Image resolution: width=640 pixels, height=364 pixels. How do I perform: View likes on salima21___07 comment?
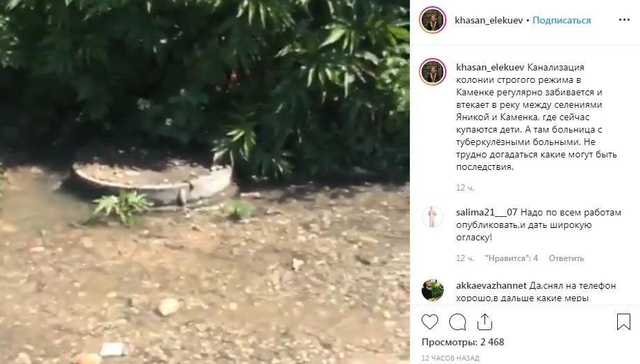511,258
